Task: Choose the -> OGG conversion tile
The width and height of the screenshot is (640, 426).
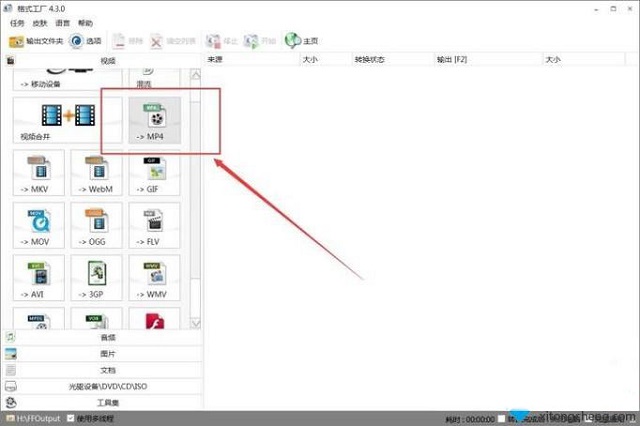Action: point(96,226)
